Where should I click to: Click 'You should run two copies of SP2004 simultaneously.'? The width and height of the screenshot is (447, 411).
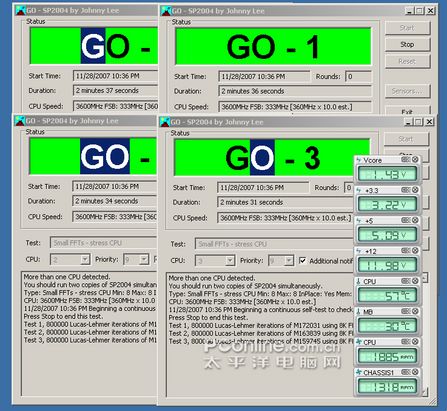(x=246, y=286)
